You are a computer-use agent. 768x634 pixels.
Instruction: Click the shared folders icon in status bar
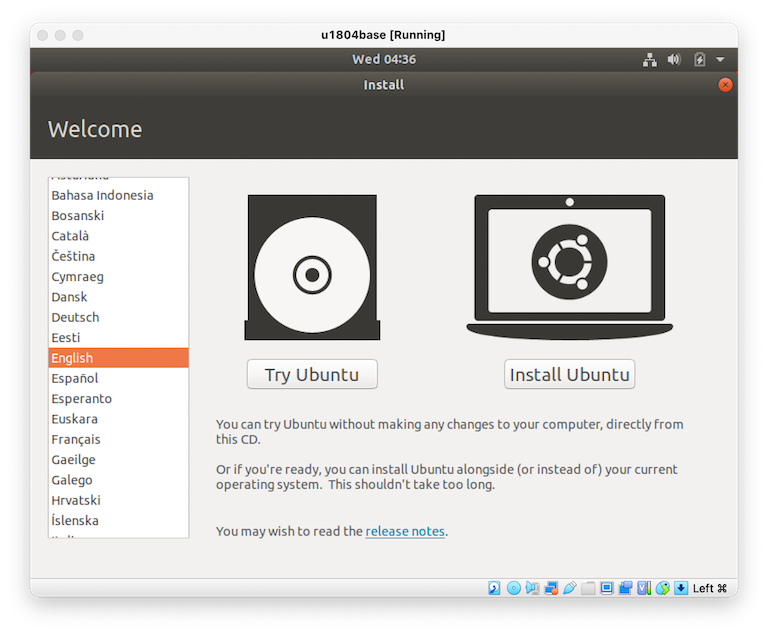(x=588, y=587)
